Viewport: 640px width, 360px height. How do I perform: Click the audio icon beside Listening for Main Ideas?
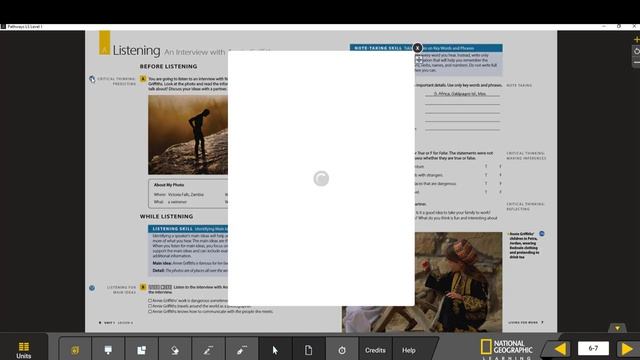(92, 288)
